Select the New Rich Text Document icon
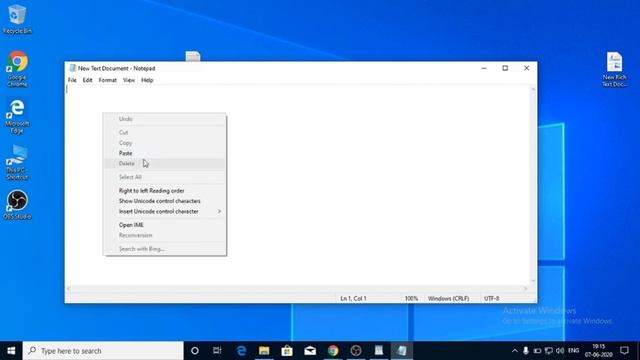Image resolution: width=640 pixels, height=360 pixels. [614, 69]
